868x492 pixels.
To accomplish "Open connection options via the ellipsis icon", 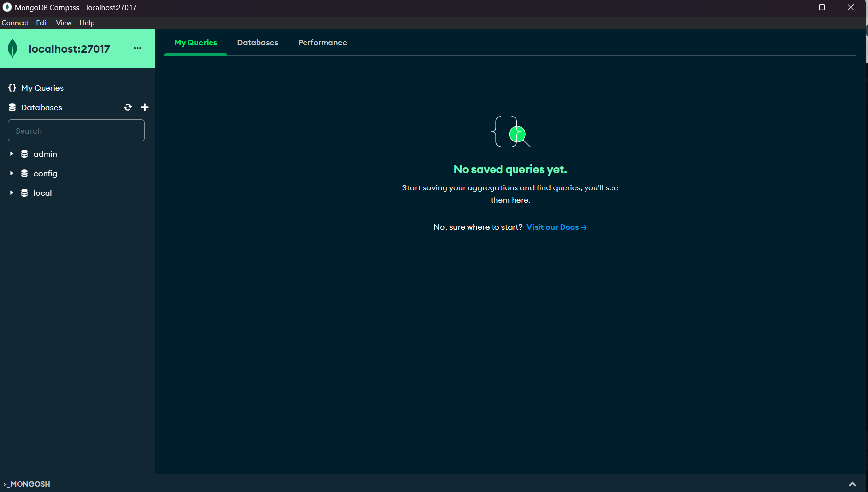I will (x=137, y=48).
